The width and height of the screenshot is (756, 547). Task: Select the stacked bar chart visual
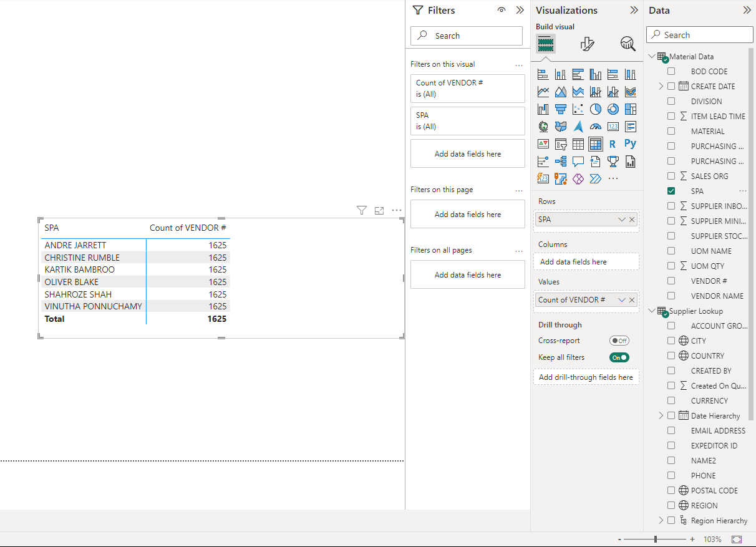click(x=543, y=74)
